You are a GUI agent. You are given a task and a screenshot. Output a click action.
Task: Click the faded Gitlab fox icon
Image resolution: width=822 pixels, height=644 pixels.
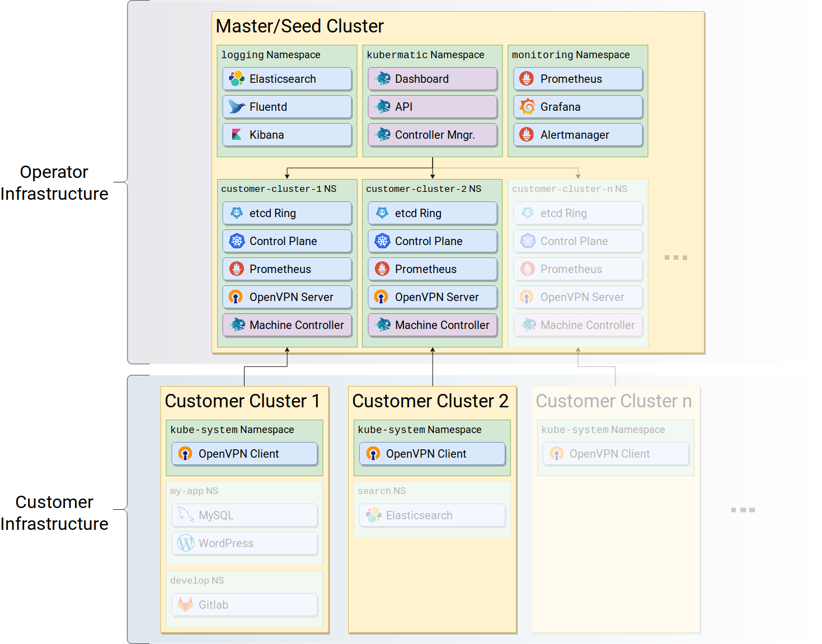point(185,604)
